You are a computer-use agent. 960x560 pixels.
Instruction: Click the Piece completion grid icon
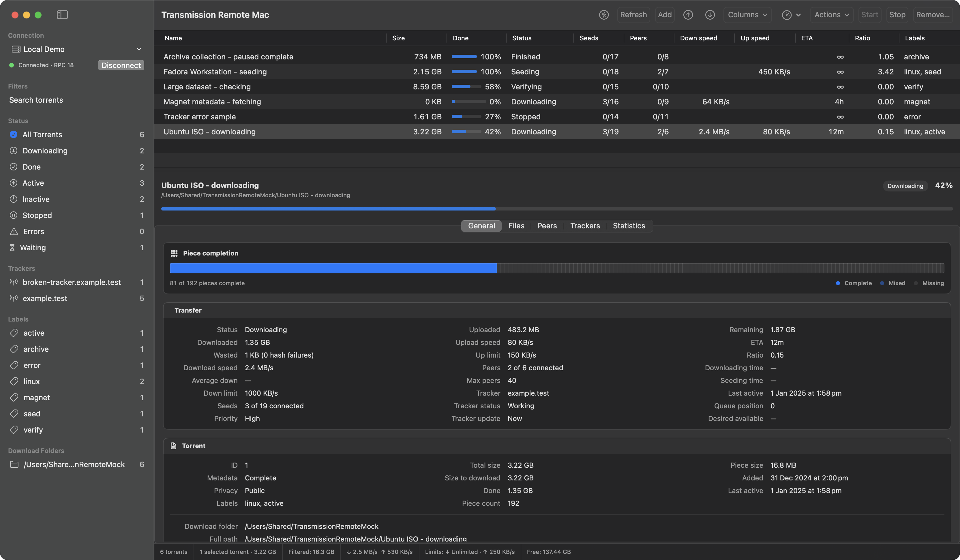[x=174, y=253]
